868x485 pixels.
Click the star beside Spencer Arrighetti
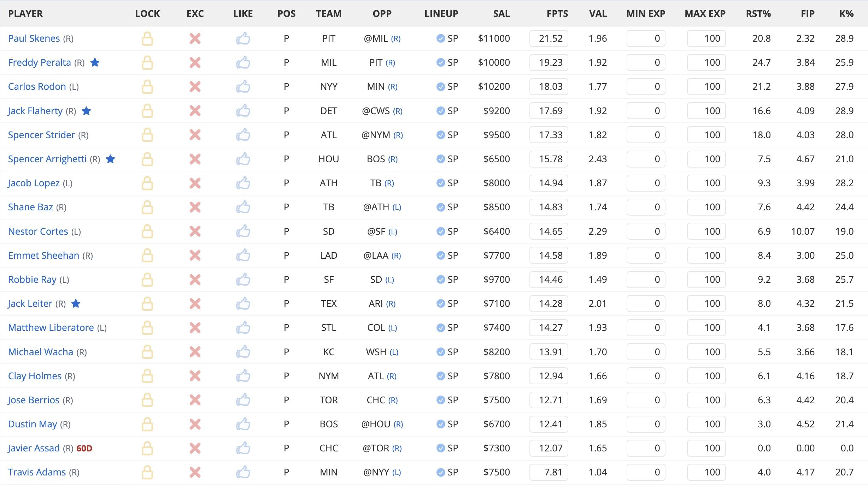(x=111, y=159)
